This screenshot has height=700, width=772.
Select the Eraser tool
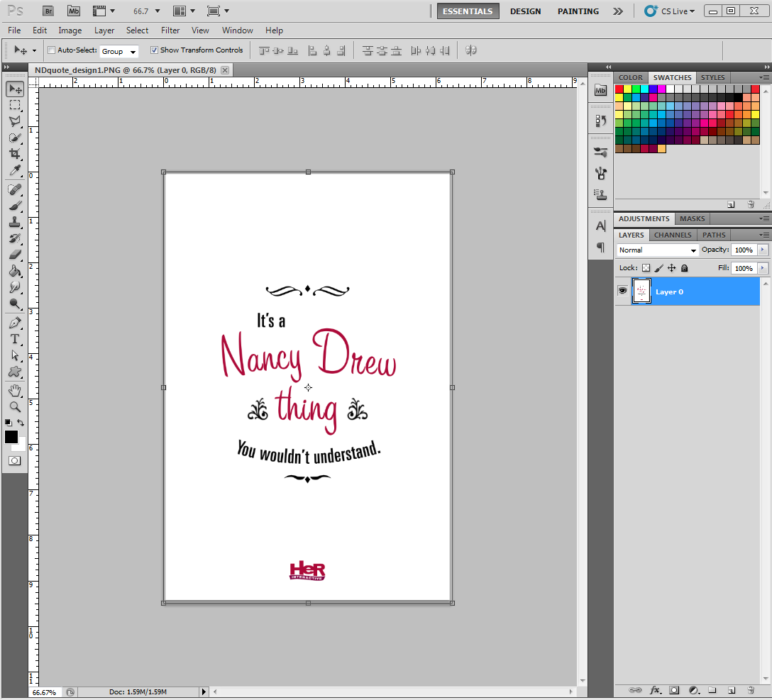click(x=15, y=255)
